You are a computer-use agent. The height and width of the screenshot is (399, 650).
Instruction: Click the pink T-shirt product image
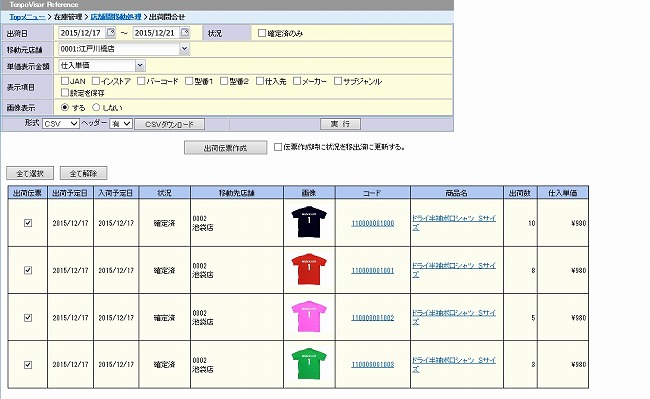coord(309,317)
